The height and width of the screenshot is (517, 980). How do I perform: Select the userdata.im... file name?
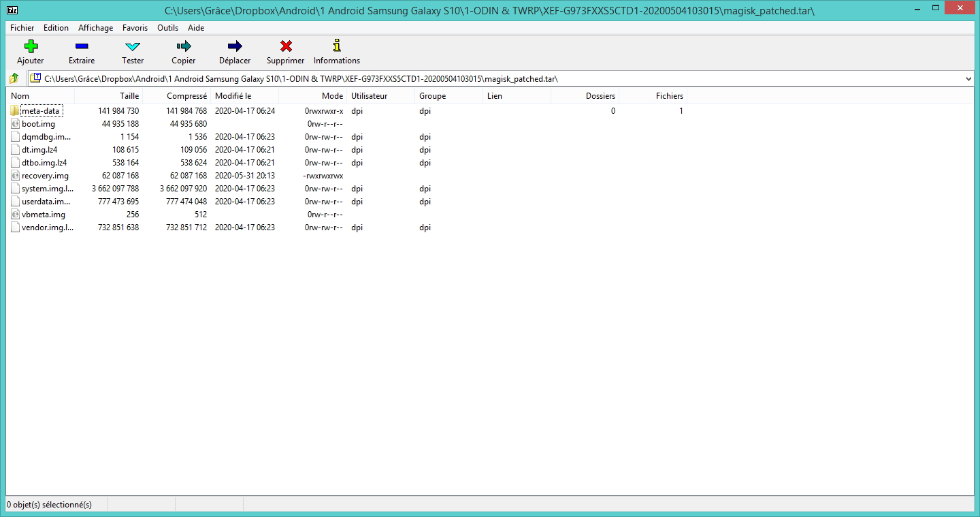point(46,202)
